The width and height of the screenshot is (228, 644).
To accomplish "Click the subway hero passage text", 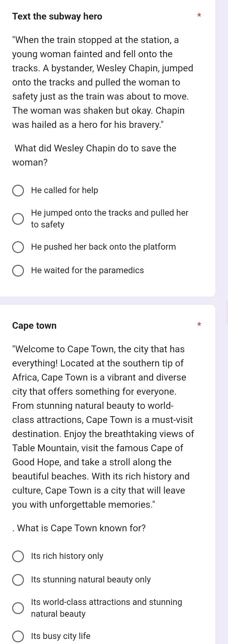I will 103,82.
